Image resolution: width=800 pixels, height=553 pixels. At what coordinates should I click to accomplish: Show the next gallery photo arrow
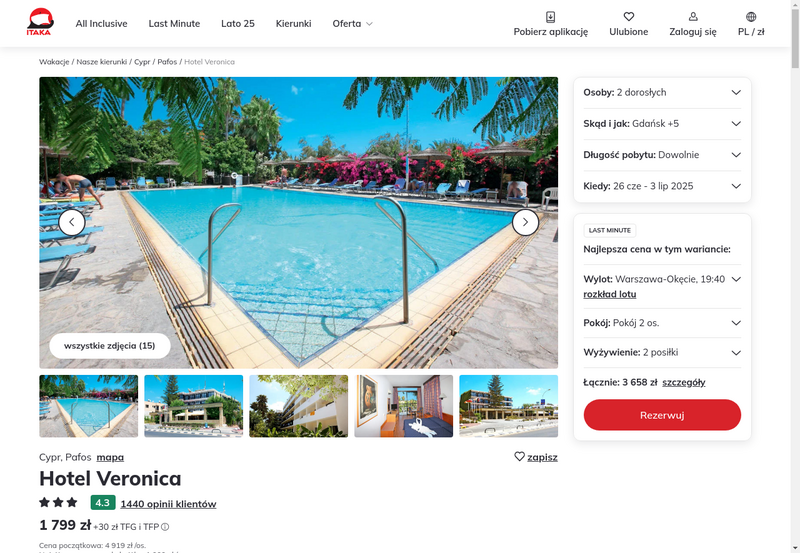click(525, 222)
